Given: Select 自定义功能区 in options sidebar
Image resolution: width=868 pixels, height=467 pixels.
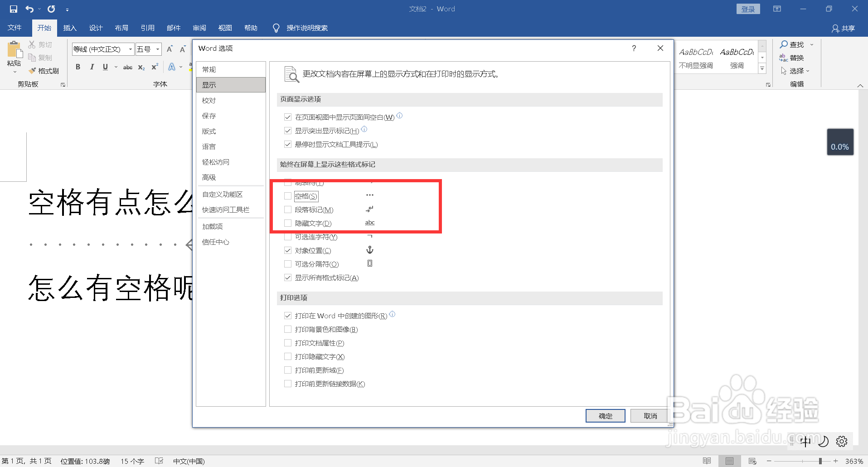Looking at the screenshot, I should (x=231, y=194).
